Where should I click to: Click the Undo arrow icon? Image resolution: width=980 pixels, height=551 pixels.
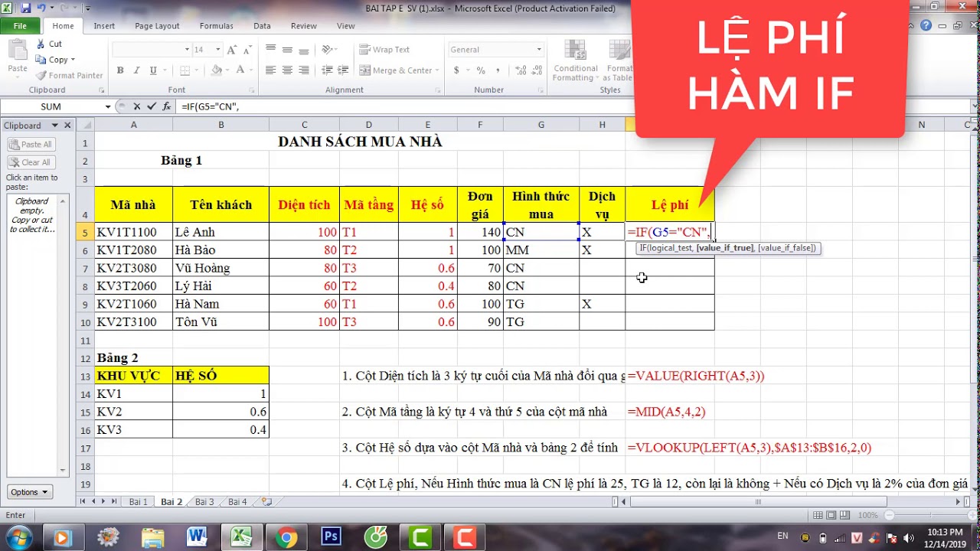coord(41,8)
